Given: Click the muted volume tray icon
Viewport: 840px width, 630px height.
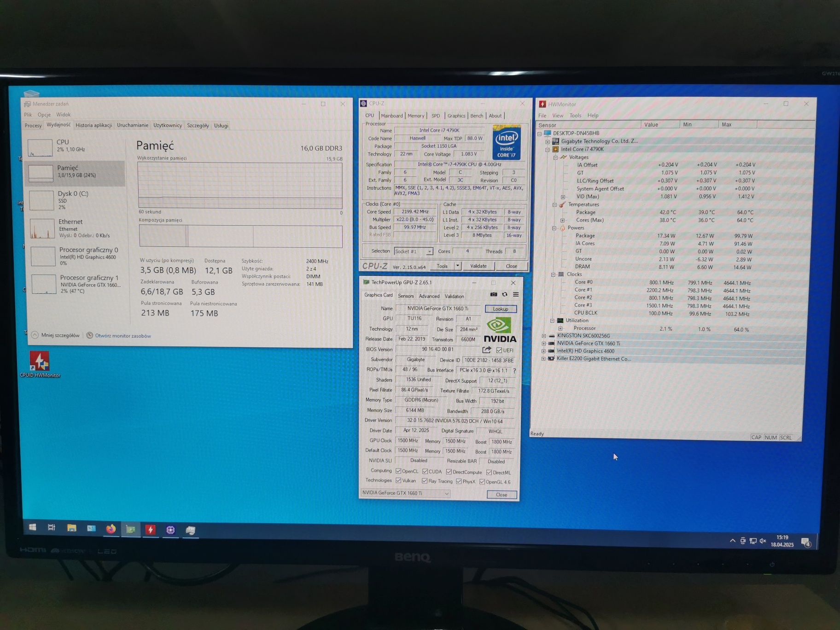Looking at the screenshot, I should [x=763, y=541].
